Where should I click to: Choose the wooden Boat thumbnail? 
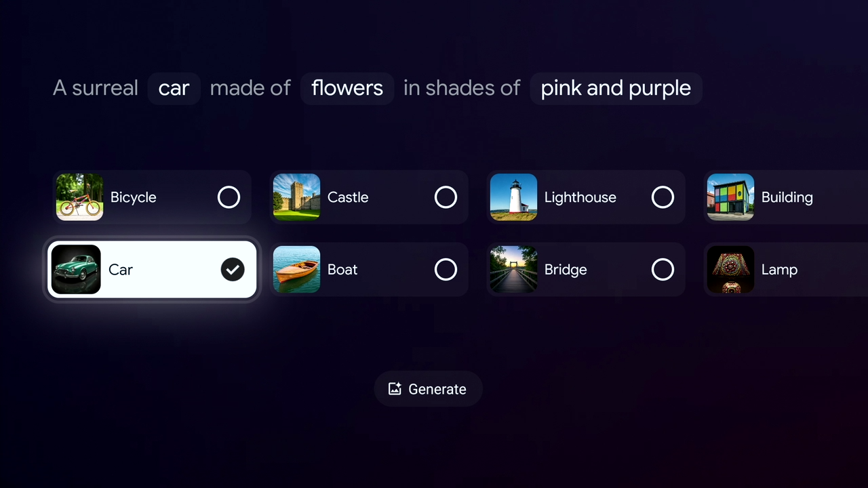pos(296,269)
